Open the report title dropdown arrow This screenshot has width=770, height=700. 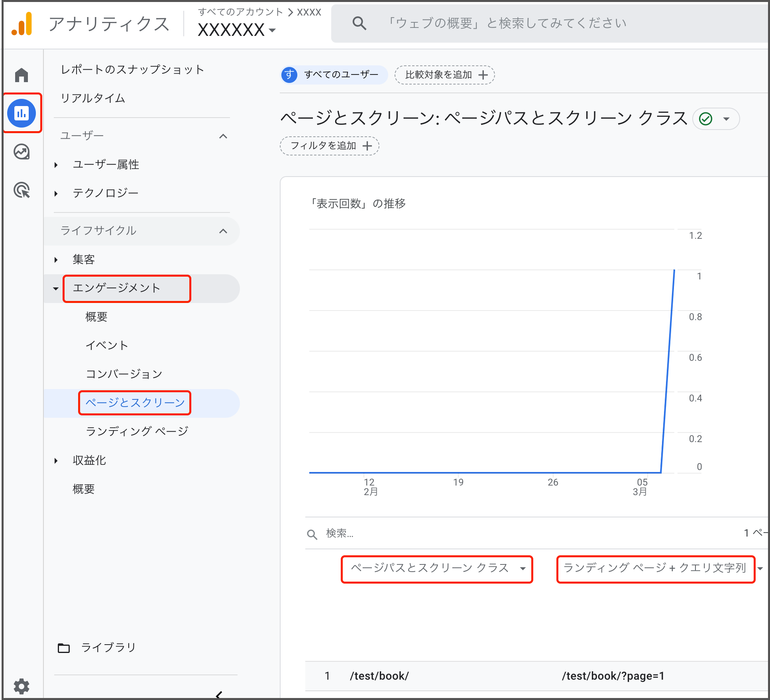(727, 119)
